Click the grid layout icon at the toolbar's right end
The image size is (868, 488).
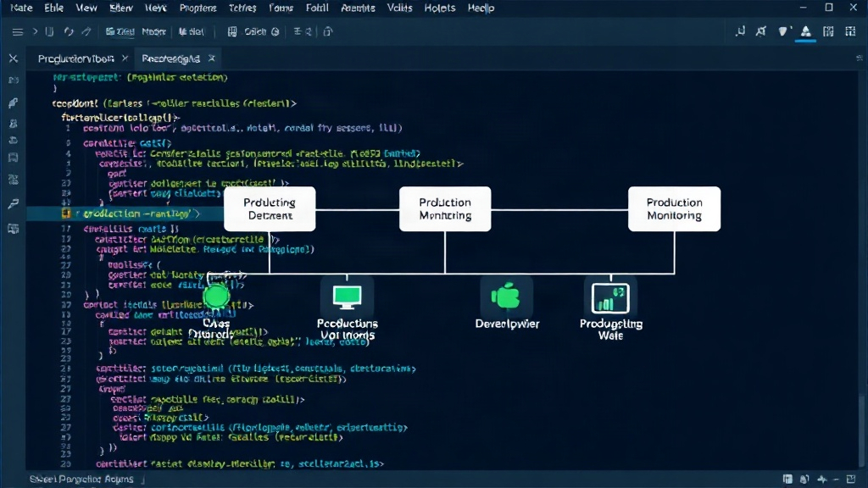pos(851,31)
